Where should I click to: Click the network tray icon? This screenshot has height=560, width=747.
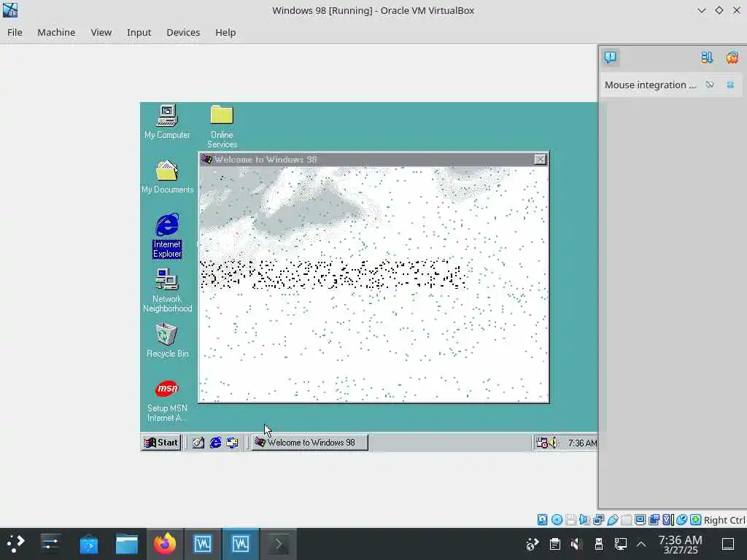pos(532,544)
